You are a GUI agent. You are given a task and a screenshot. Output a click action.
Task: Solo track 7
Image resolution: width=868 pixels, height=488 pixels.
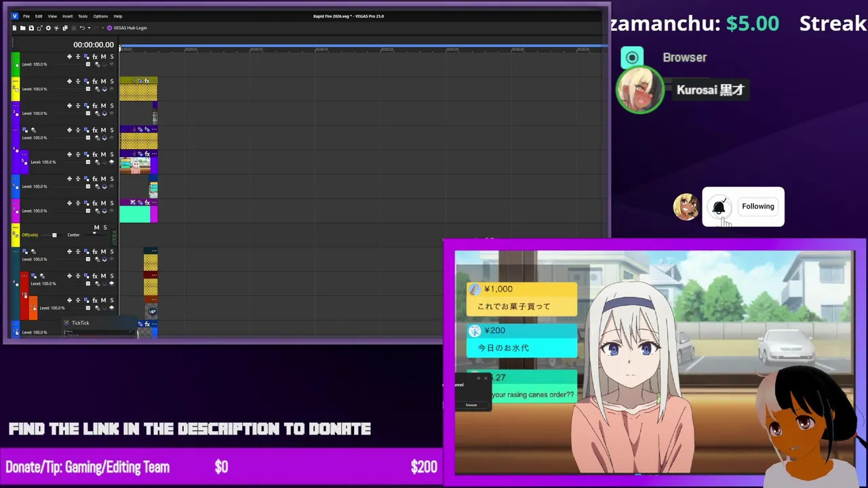click(112, 203)
